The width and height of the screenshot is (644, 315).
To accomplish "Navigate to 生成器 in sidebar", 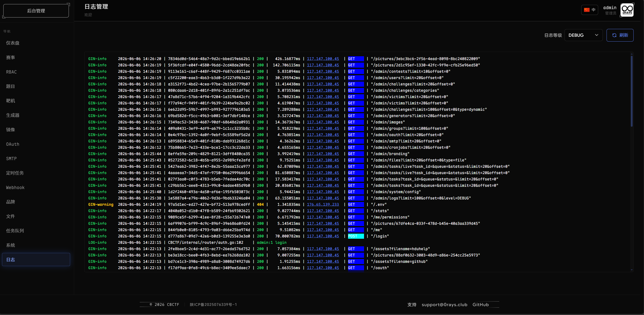I will click(x=36, y=115).
